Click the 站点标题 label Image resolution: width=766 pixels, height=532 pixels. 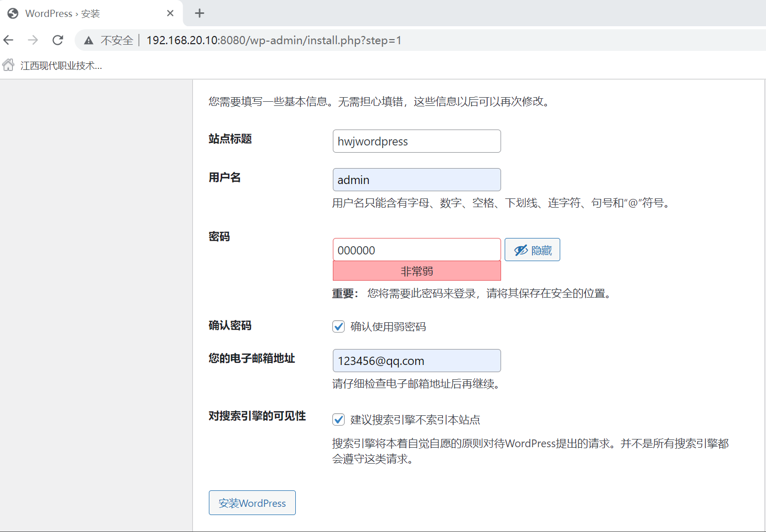click(x=230, y=139)
